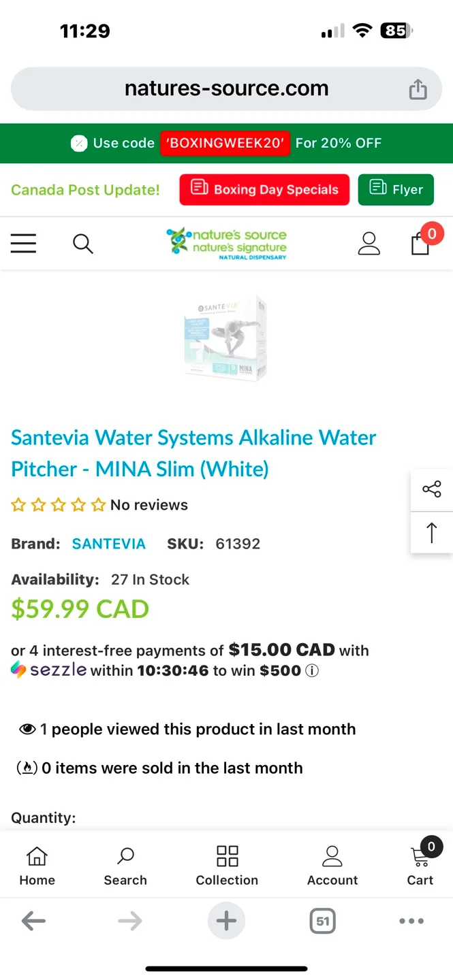
Task: Open the shopping cart icon at top right
Action: point(420,245)
